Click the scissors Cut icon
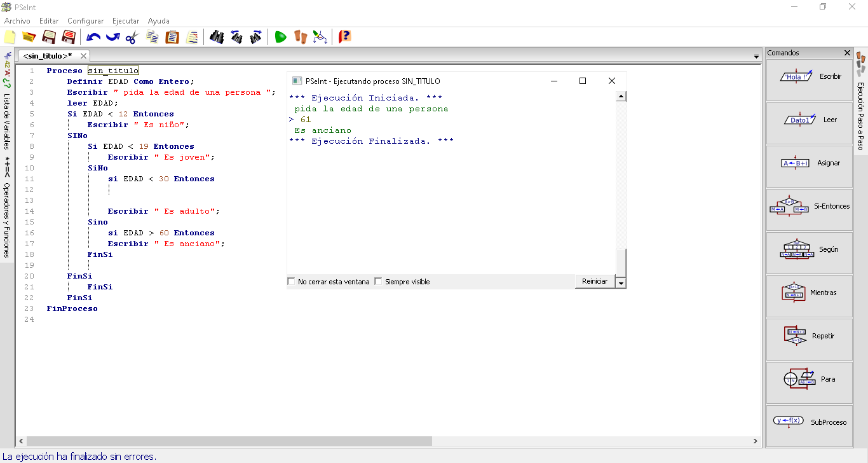This screenshot has width=868, height=463. point(132,37)
